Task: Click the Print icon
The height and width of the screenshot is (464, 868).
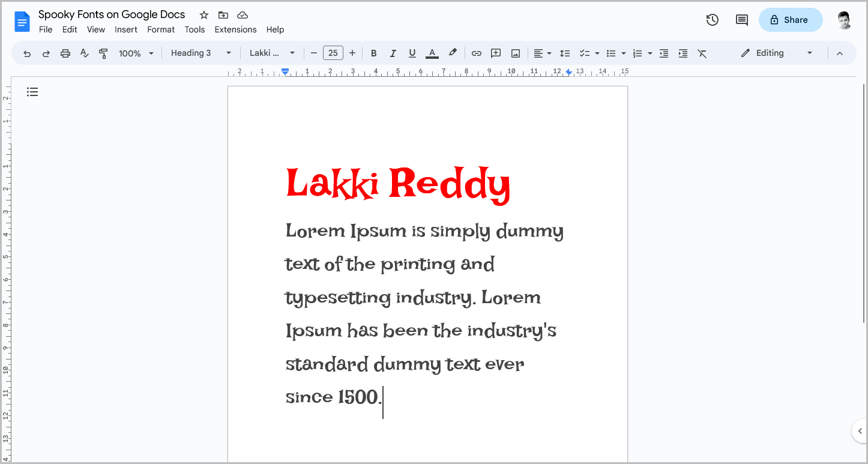Action: click(x=65, y=53)
